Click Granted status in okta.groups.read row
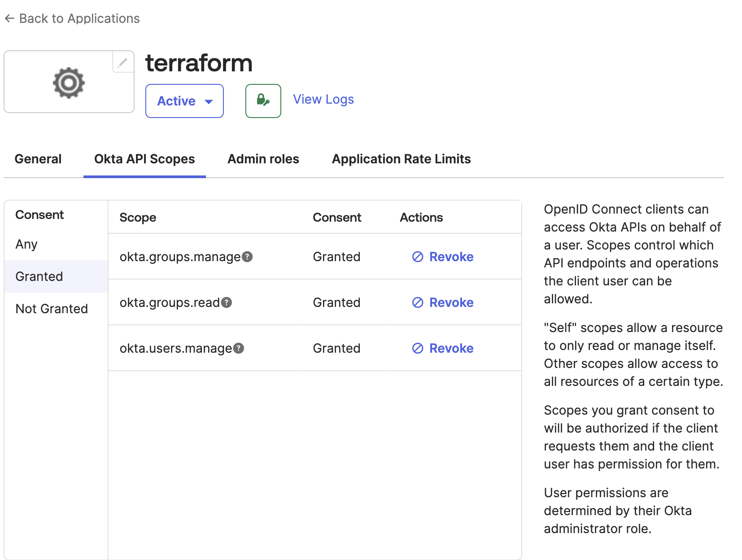Screen dimensions: 742x560 point(337,302)
